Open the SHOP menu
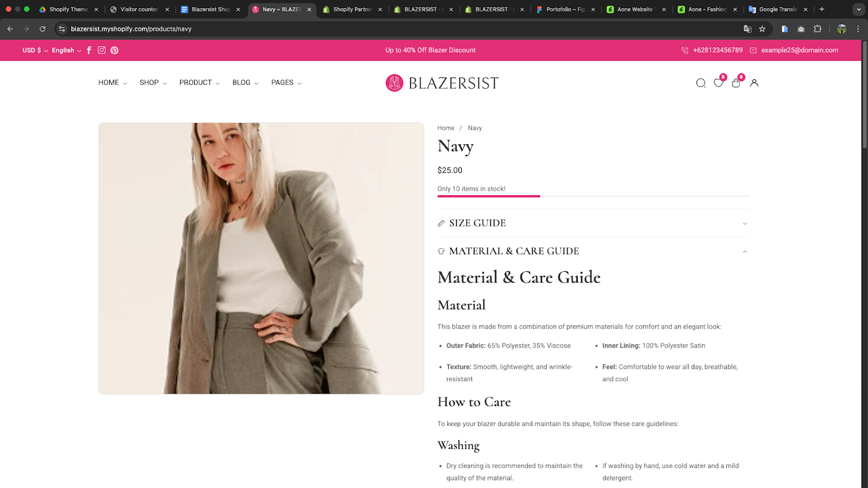Viewport: 868px width, 488px height. (x=153, y=82)
